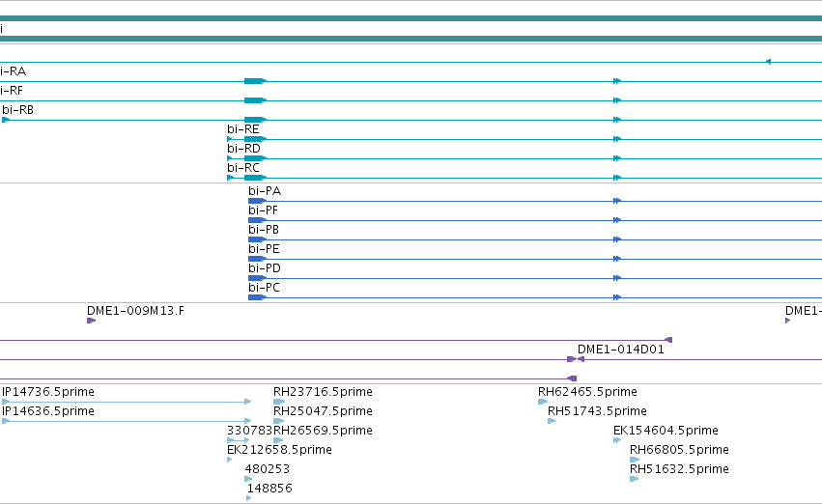Click the DME1-009M13.F purple arrow glyph
The height and width of the screenshot is (504, 822).
pos(91,321)
